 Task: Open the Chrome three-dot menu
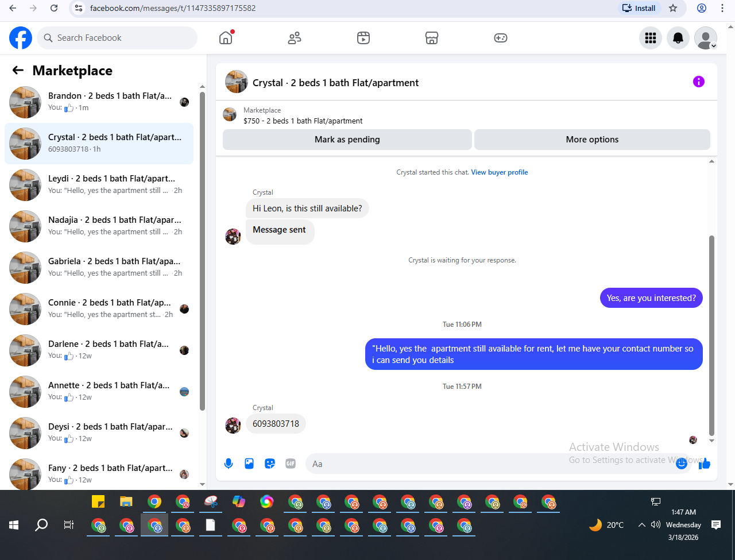(722, 8)
